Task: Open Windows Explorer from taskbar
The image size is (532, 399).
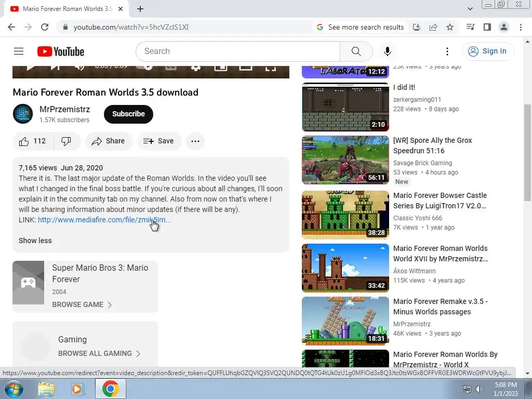Action: 46,389
